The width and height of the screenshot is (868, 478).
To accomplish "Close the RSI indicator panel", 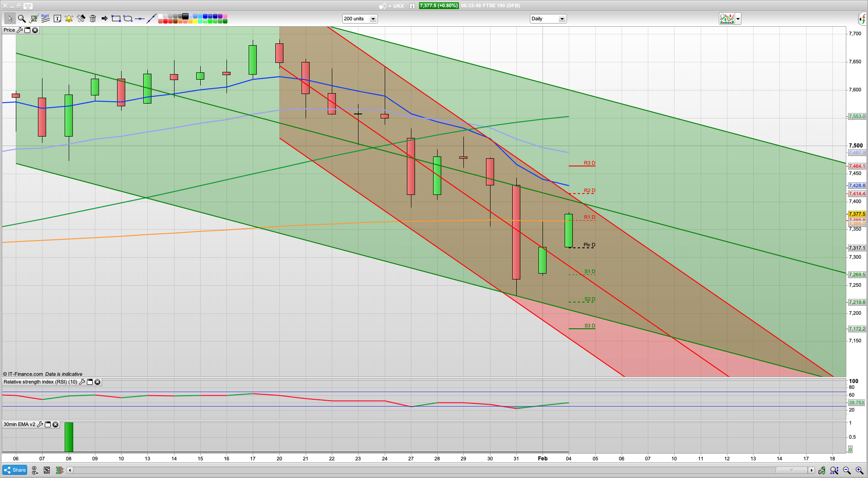I will (97, 382).
